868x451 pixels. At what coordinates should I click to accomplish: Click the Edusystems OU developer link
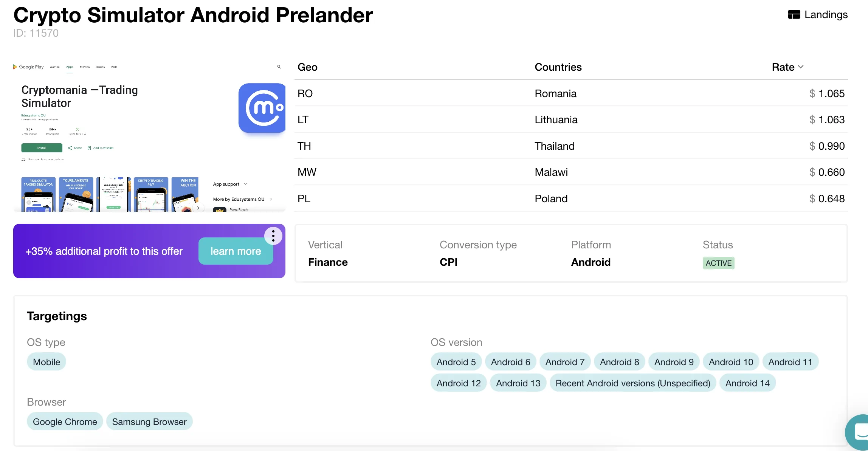point(33,115)
